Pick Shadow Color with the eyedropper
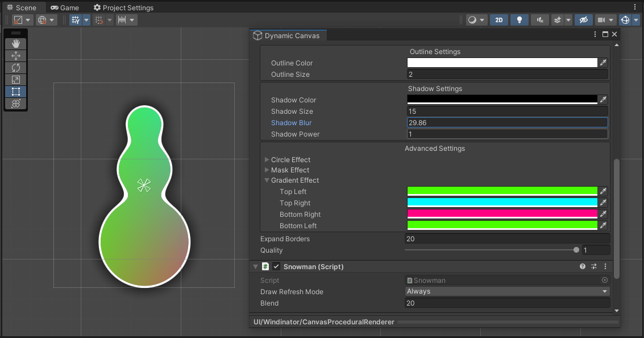The image size is (644, 338). pos(603,100)
